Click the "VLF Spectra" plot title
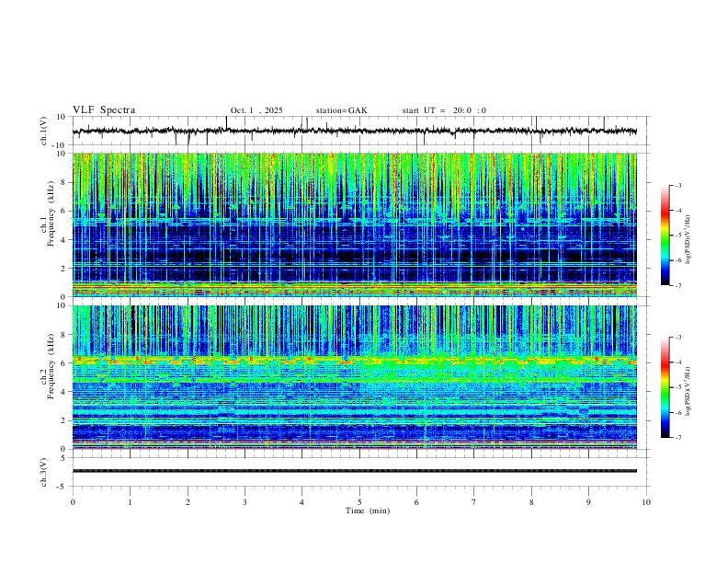The width and height of the screenshot is (728, 563). (104, 110)
